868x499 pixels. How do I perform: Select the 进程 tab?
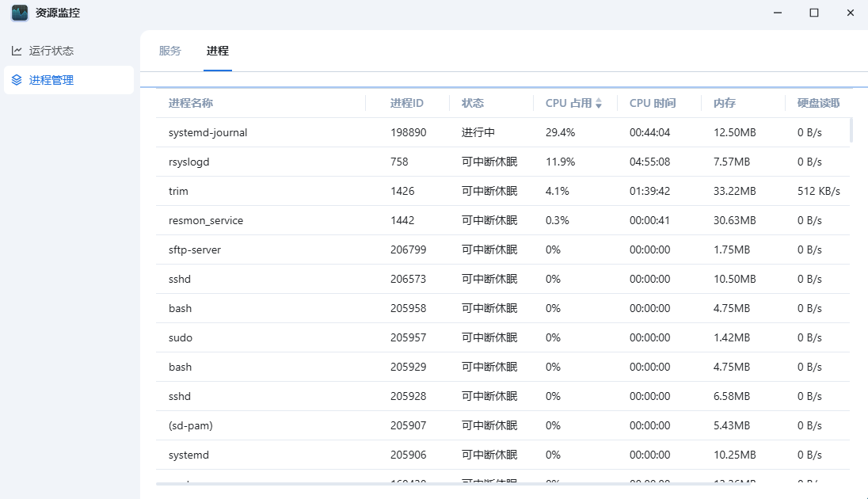218,51
